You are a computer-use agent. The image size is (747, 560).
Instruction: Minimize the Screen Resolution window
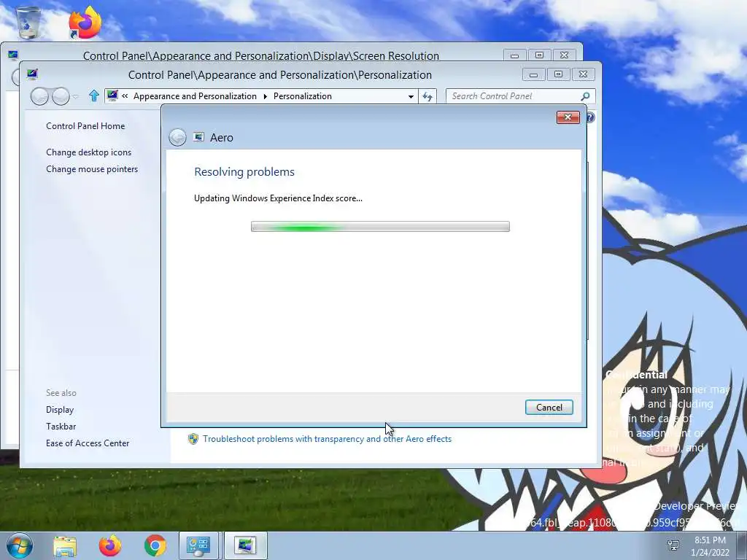[x=514, y=55]
